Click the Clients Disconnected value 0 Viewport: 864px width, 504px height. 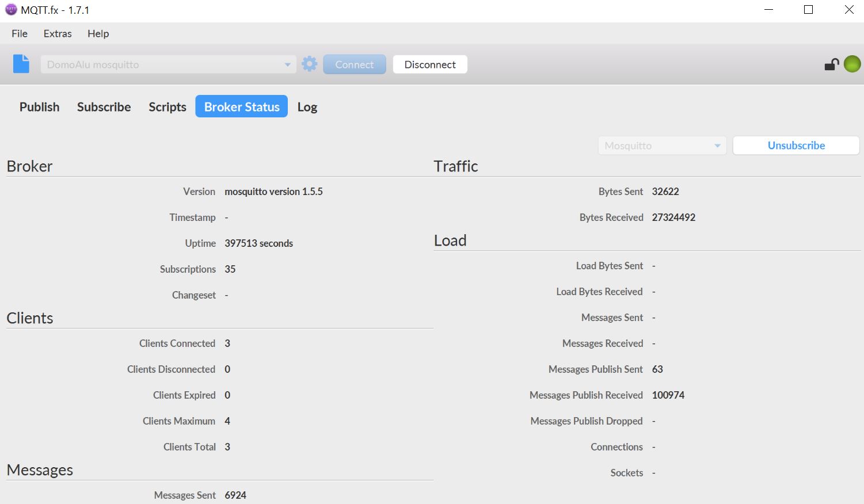pos(227,369)
